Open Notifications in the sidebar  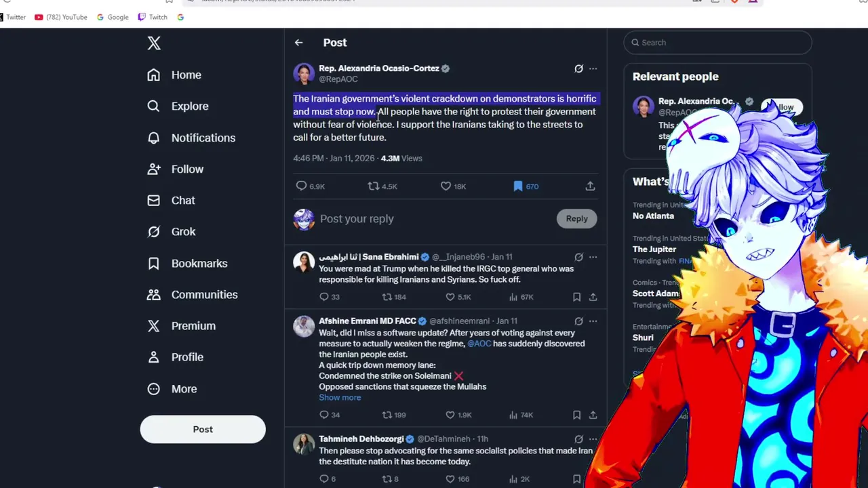[191, 138]
